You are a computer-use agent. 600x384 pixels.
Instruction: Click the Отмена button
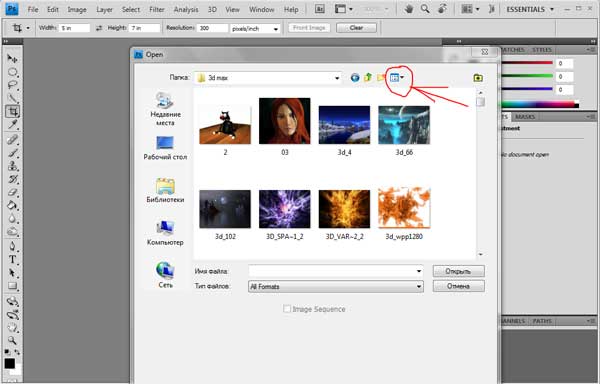[458, 286]
